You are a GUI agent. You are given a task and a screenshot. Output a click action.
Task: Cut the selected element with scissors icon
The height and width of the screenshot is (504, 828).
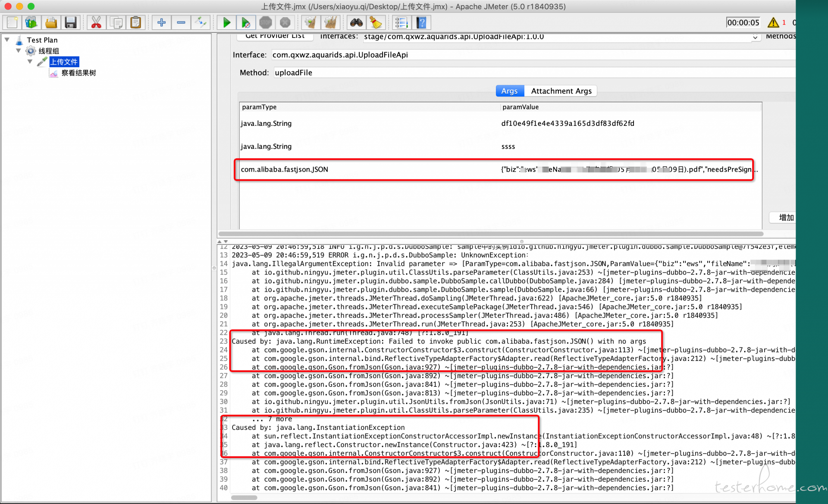[x=96, y=22]
